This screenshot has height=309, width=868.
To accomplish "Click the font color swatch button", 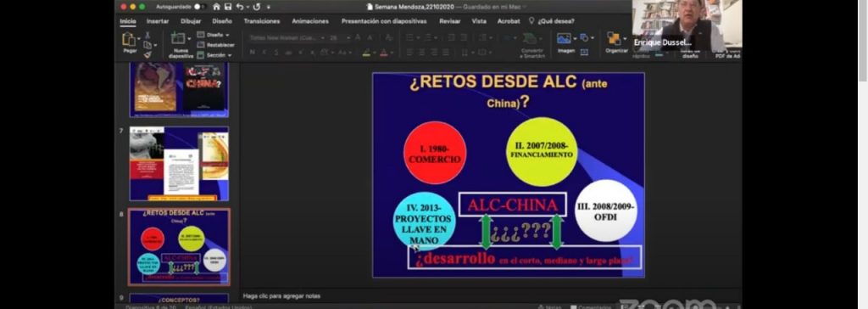I will tap(383, 53).
